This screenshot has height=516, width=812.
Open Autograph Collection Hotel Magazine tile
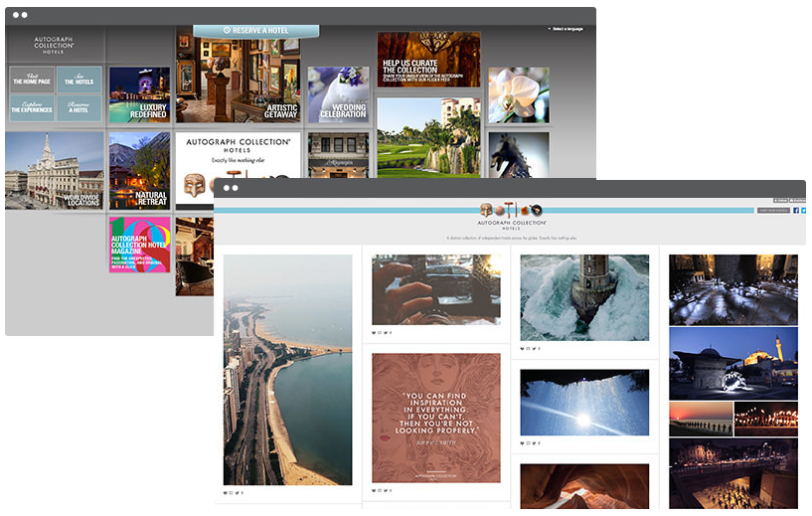tap(140, 245)
